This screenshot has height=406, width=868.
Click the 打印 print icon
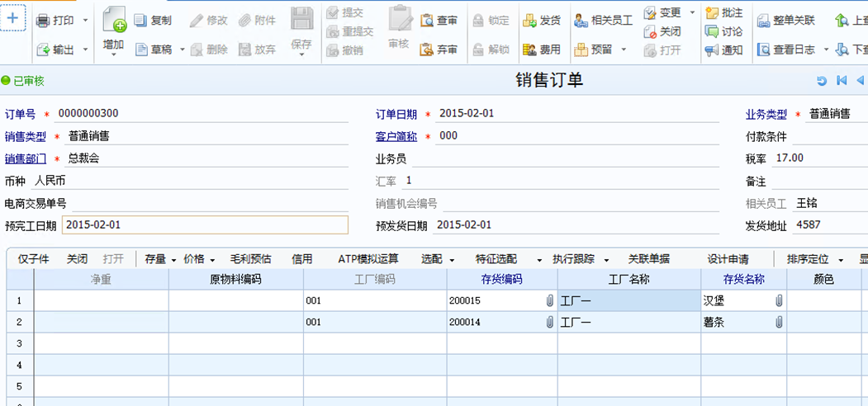coord(44,21)
